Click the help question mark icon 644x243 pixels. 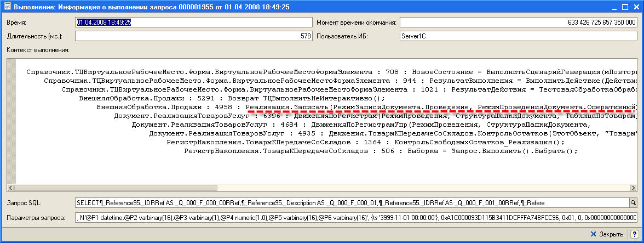(x=633, y=234)
